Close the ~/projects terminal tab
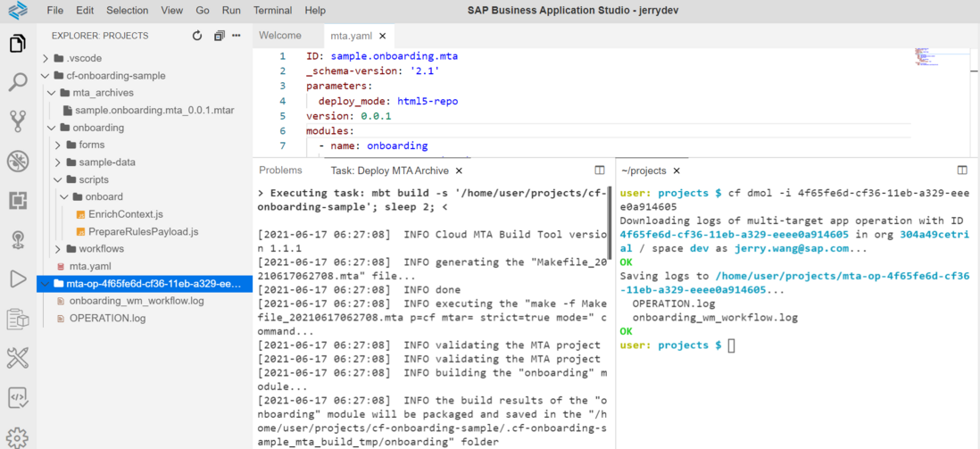Screen dimensions: 980x449 coord(676,170)
